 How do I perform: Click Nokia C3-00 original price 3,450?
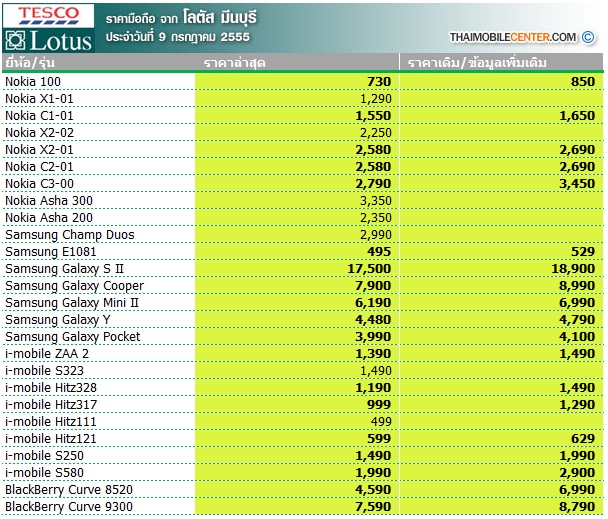coord(577,184)
